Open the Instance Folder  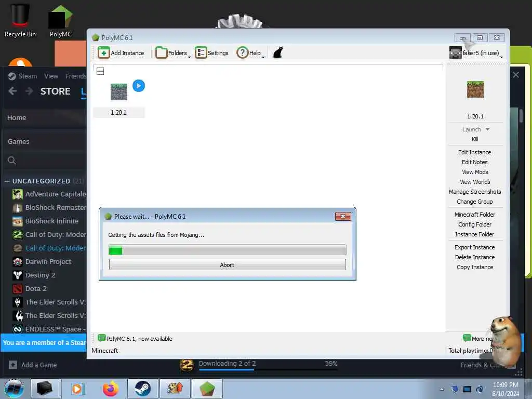tap(474, 234)
